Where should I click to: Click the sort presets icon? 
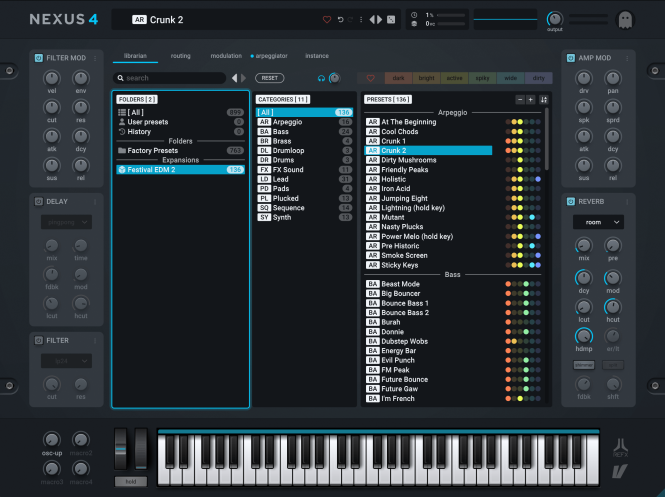tap(544, 100)
